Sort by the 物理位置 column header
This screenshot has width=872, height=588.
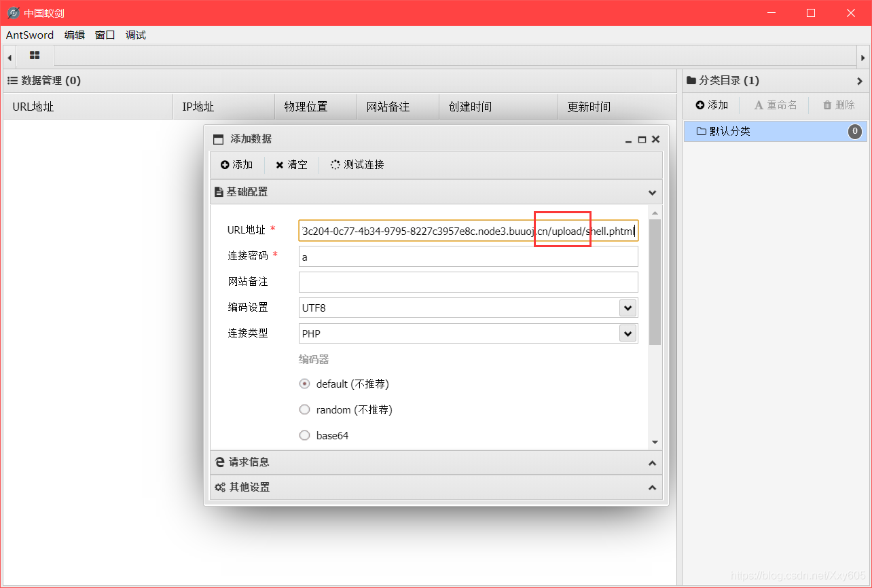coord(316,107)
